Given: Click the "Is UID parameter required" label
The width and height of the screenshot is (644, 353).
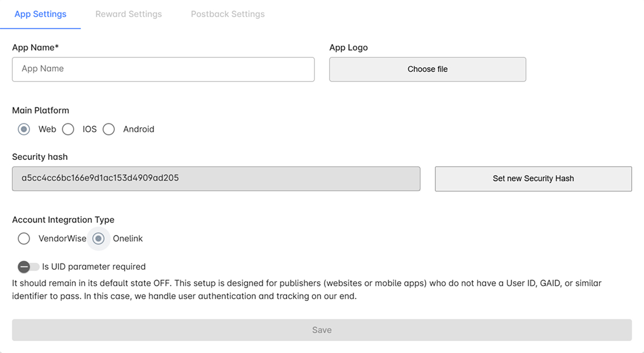Looking at the screenshot, I should (x=94, y=267).
